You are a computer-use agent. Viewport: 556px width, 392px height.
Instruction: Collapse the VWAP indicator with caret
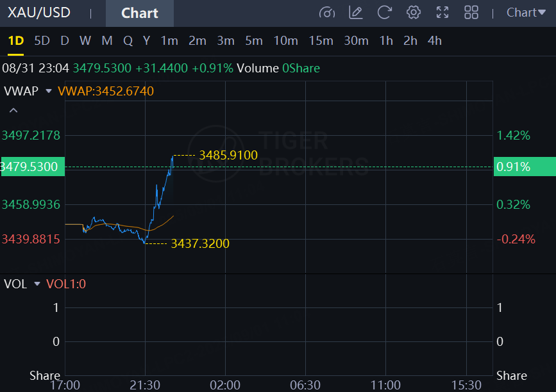(13, 111)
